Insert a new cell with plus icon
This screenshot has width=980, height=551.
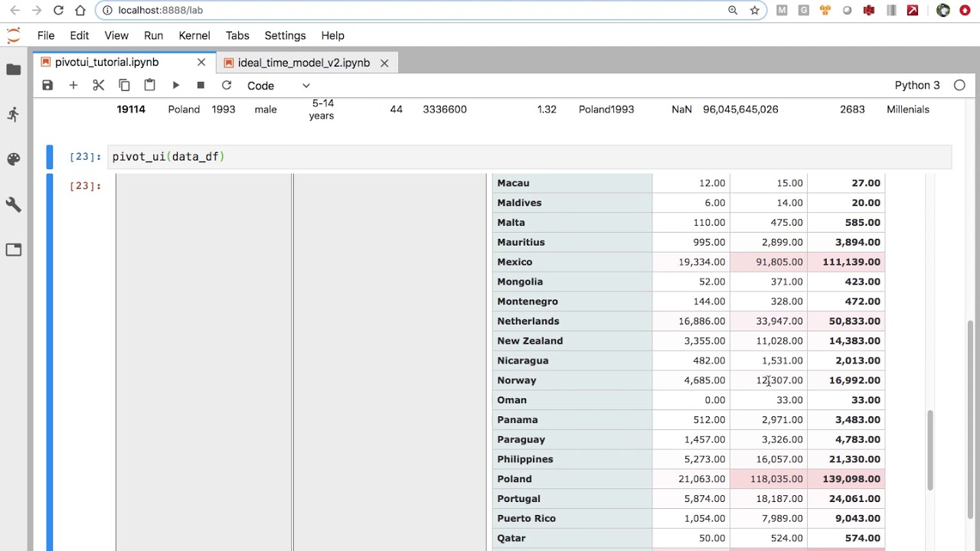[73, 86]
